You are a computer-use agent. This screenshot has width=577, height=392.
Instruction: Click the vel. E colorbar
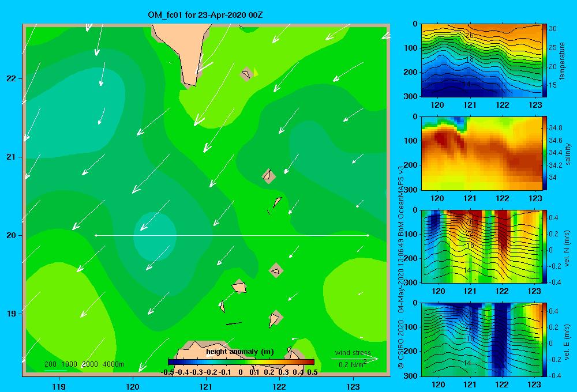pyautogui.click(x=545, y=340)
